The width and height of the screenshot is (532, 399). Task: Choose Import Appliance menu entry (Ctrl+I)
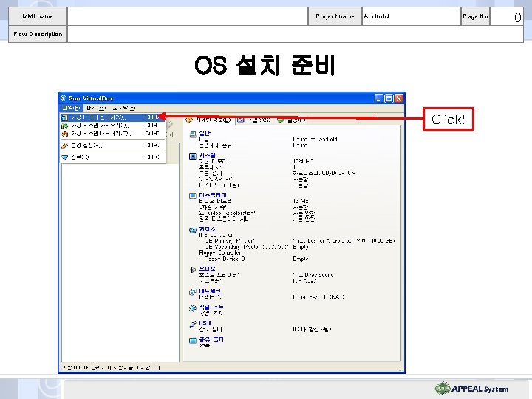[x=112, y=125]
